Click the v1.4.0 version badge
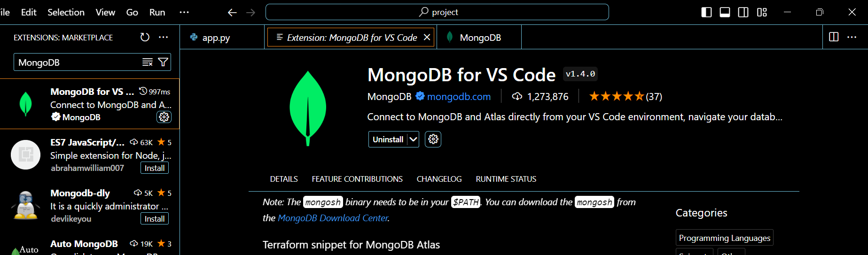 [580, 74]
